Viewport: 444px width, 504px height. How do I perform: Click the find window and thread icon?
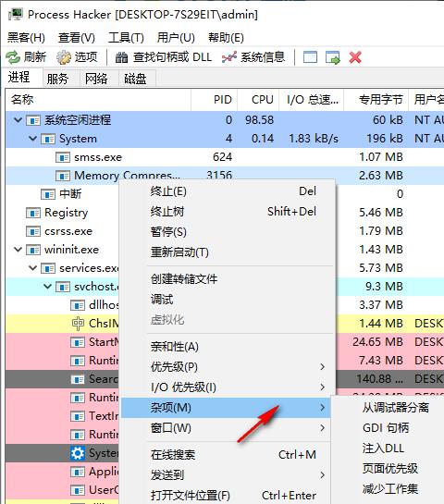[x=332, y=57]
